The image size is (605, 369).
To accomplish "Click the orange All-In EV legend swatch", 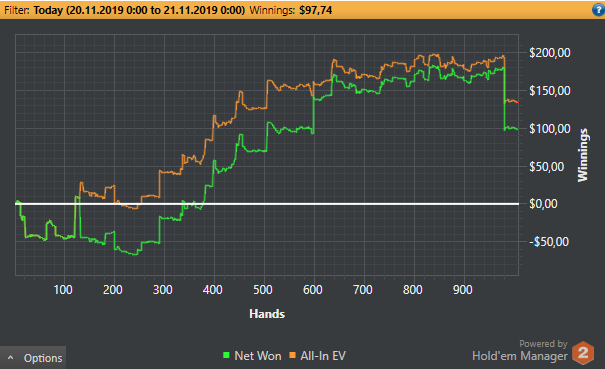I will coord(293,355).
